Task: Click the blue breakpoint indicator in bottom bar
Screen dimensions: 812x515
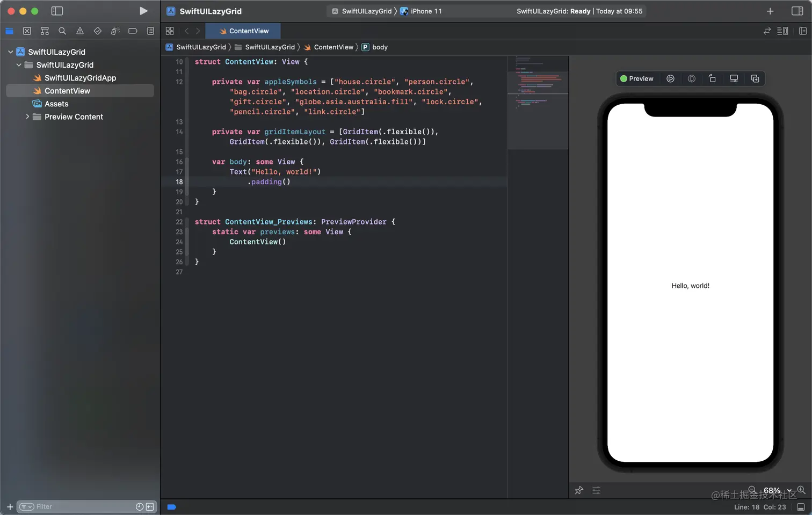Action: coord(171,507)
